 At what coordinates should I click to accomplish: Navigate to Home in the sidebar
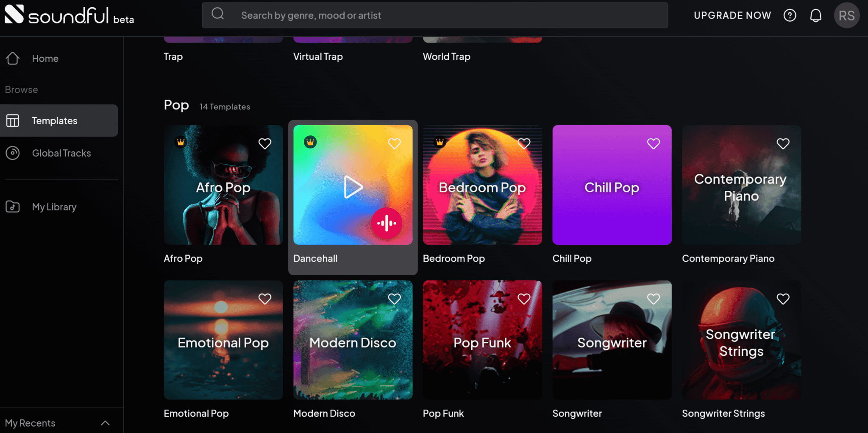[x=45, y=59]
